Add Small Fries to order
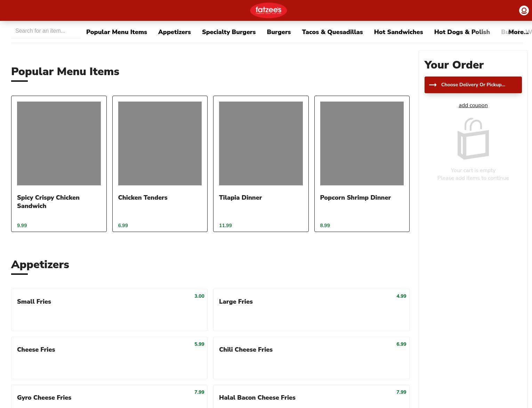The height and width of the screenshot is (408, 532). [x=109, y=310]
